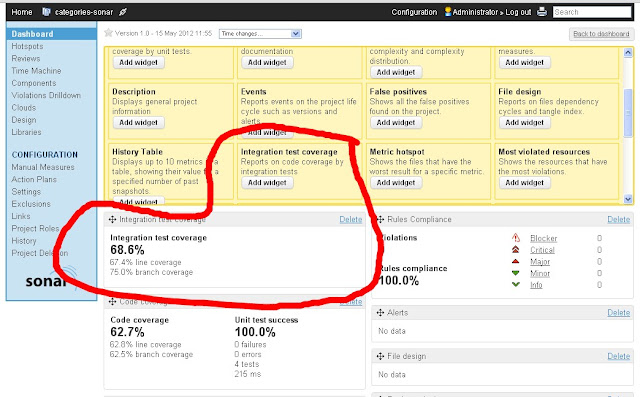Click the Administrator link
The height and width of the screenshot is (397, 640).
click(x=476, y=12)
